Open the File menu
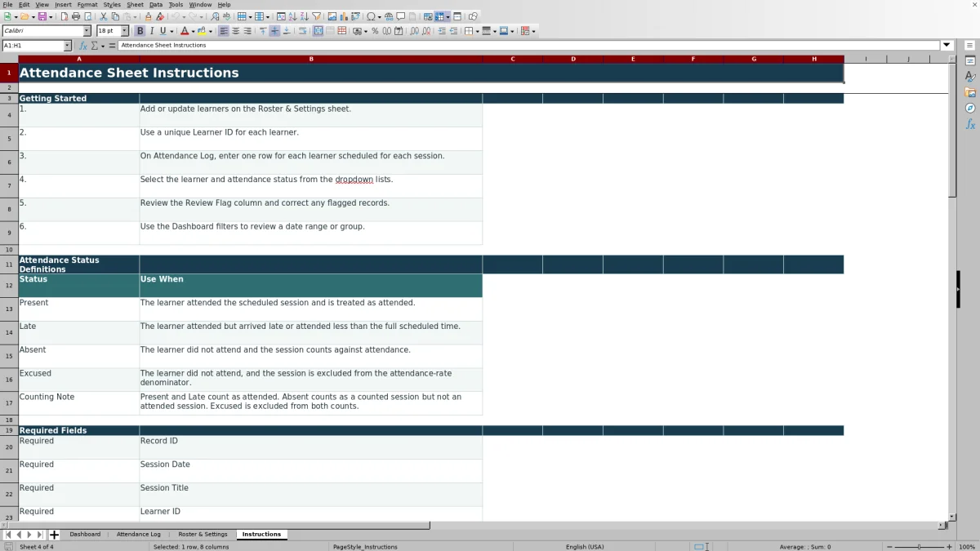 (7, 5)
